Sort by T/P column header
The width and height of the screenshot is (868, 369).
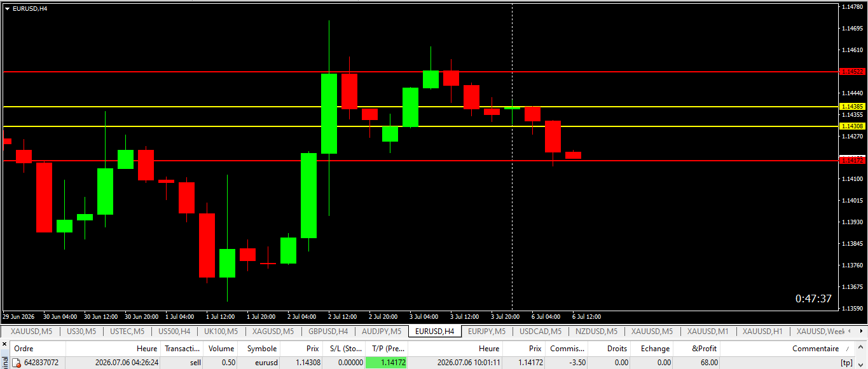click(x=387, y=349)
